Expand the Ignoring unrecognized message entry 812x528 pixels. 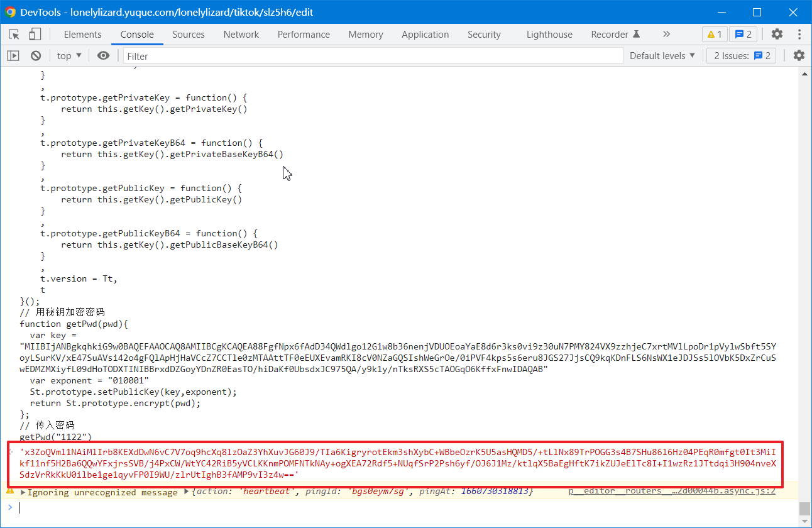click(23, 492)
